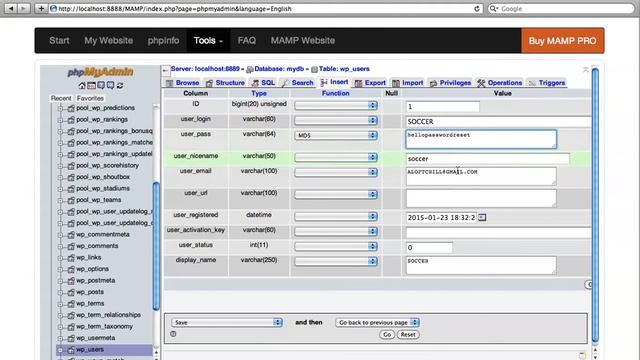Open Function dropdown for display_name row
The image size is (640, 360).
(x=336, y=262)
